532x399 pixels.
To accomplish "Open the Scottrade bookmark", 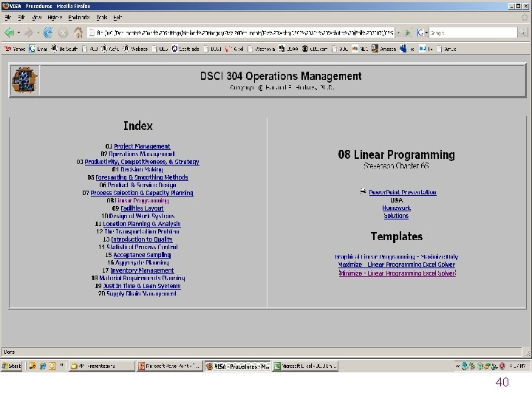I will 185,49.
